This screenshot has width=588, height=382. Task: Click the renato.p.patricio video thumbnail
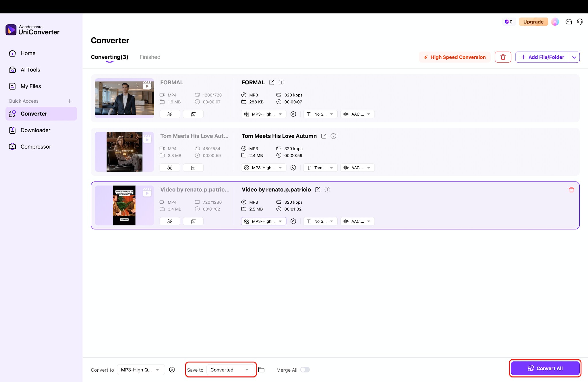tap(124, 205)
